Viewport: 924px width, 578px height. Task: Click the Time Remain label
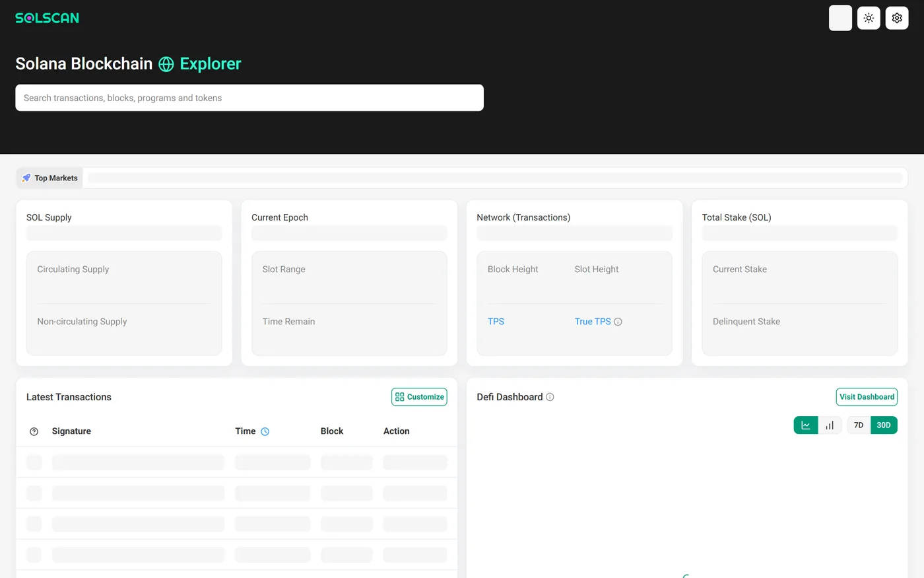point(288,322)
